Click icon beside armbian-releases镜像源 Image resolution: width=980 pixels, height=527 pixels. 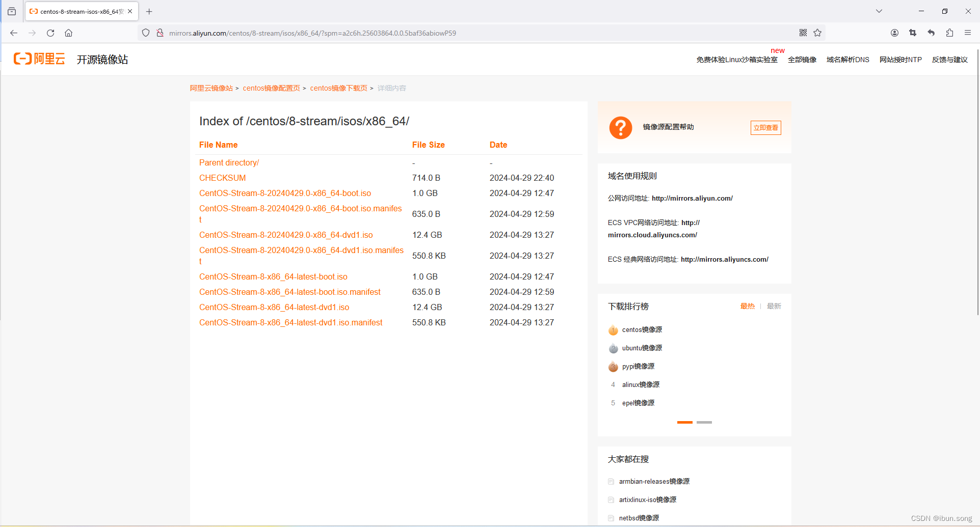point(611,482)
